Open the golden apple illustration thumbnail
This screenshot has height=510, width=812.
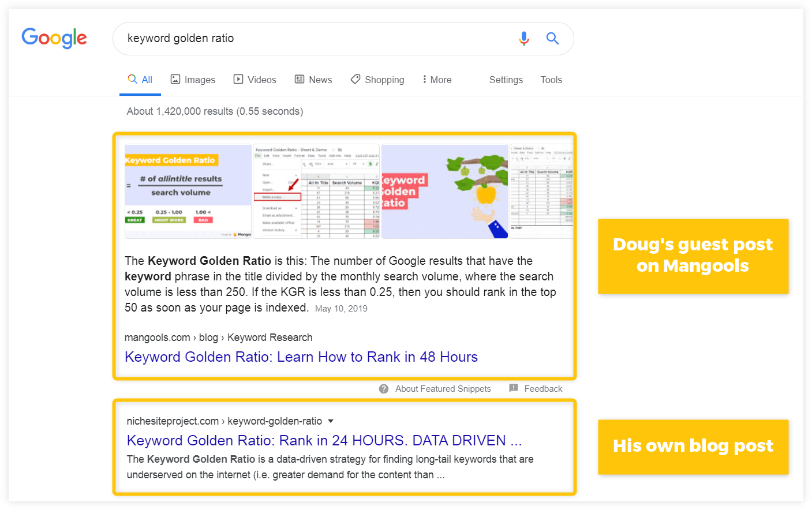click(445, 192)
